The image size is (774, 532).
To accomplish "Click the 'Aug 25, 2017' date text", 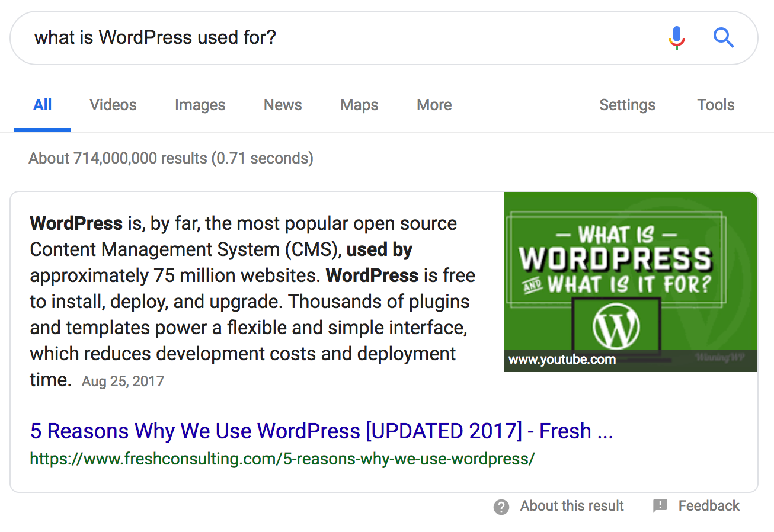I will pyautogui.click(x=123, y=381).
